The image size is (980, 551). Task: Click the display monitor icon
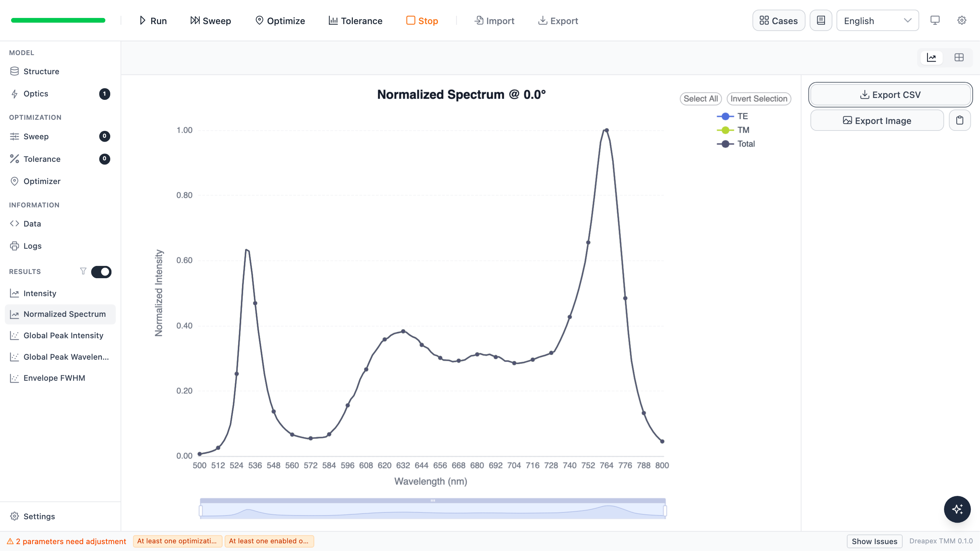click(935, 21)
